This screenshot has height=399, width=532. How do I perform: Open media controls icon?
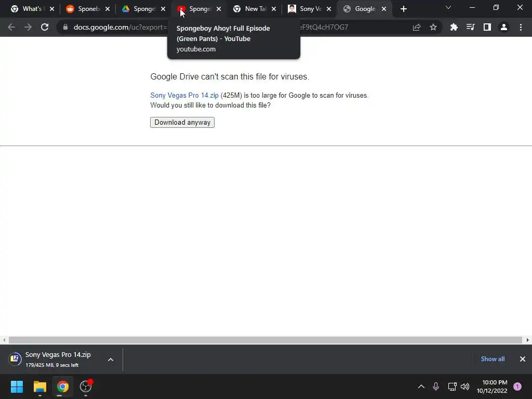(471, 27)
